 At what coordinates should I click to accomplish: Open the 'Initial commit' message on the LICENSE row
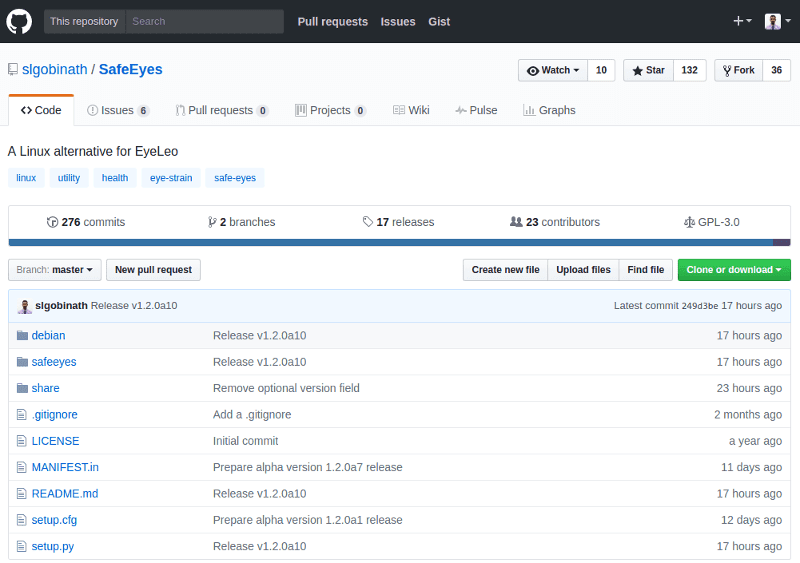click(245, 441)
